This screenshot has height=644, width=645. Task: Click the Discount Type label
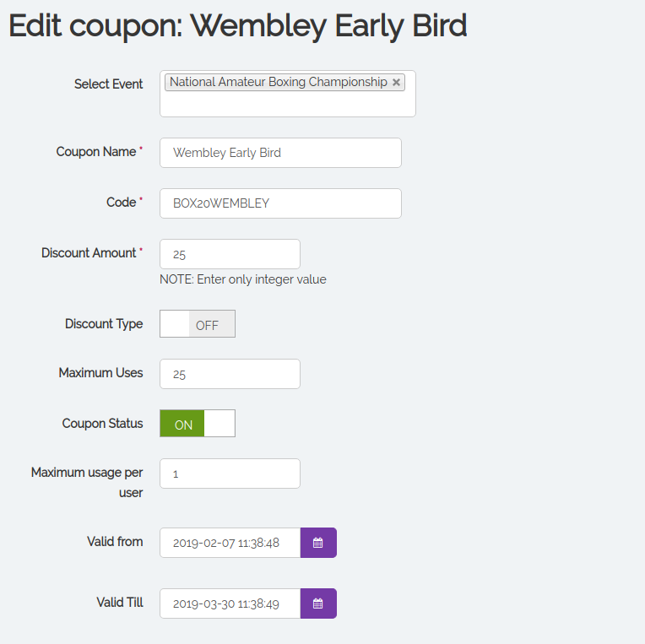(103, 324)
